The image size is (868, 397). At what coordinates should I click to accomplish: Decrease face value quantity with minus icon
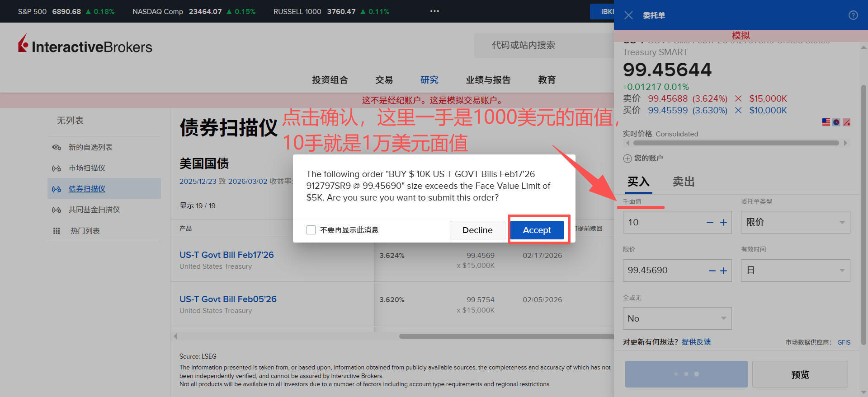point(710,223)
